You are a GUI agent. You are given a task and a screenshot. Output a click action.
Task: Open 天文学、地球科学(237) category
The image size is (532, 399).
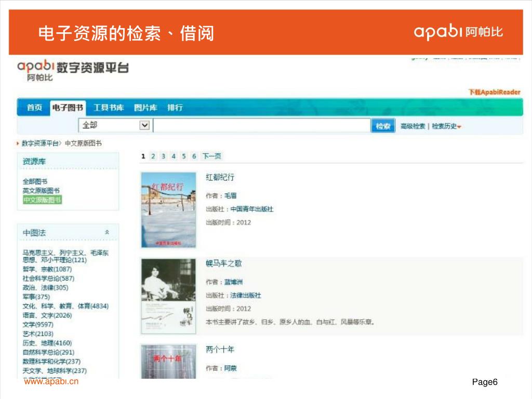click(55, 370)
